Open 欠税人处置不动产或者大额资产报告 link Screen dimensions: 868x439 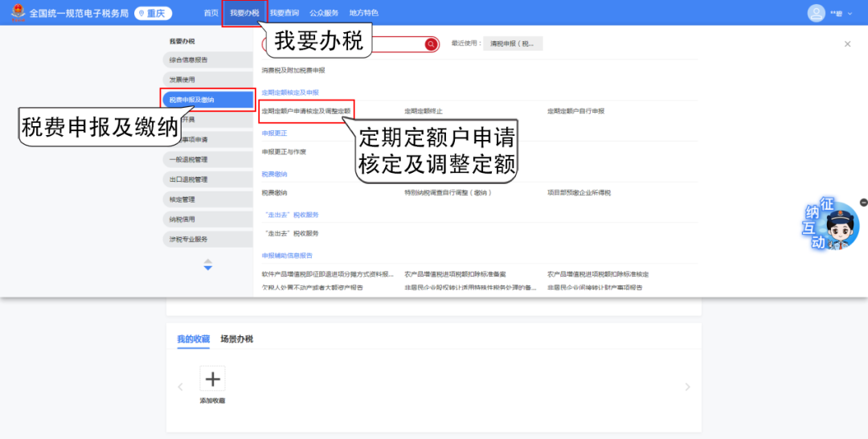pos(312,288)
